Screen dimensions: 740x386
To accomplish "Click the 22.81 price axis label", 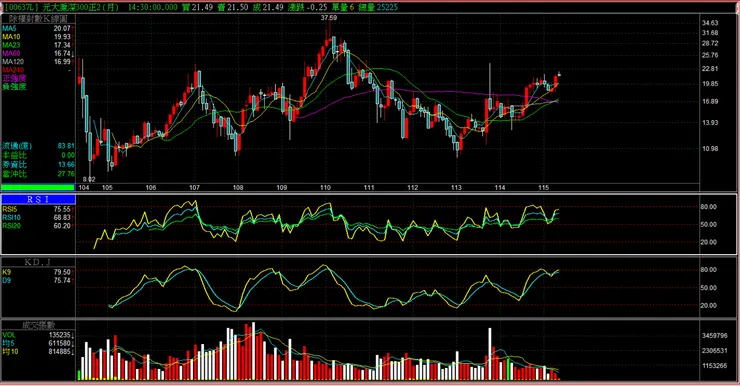I will [x=710, y=69].
